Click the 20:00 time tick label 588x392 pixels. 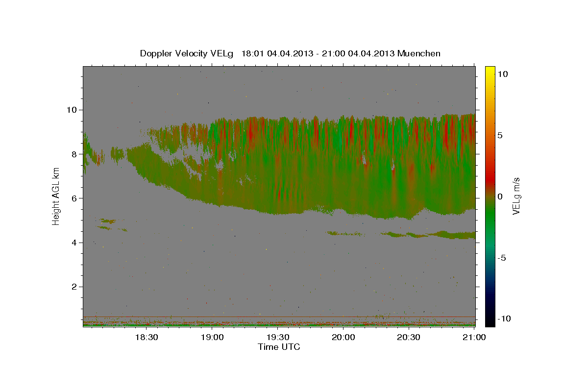pos(343,337)
